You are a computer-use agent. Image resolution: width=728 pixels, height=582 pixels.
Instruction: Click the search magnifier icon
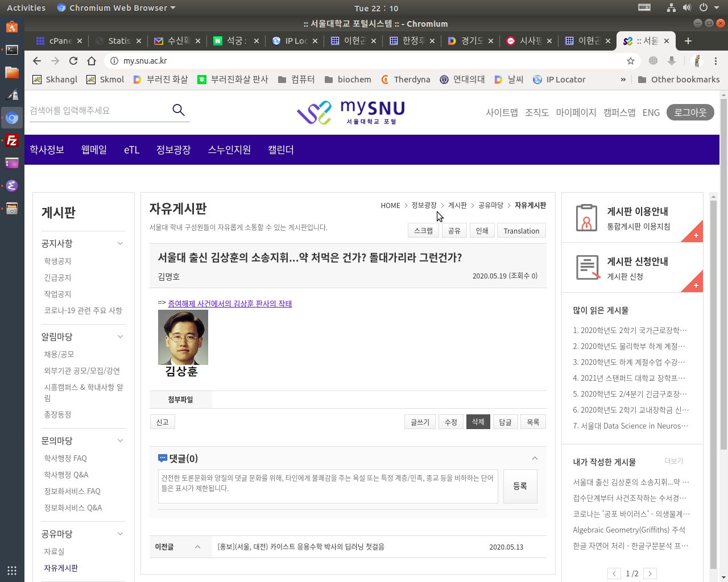(179, 110)
